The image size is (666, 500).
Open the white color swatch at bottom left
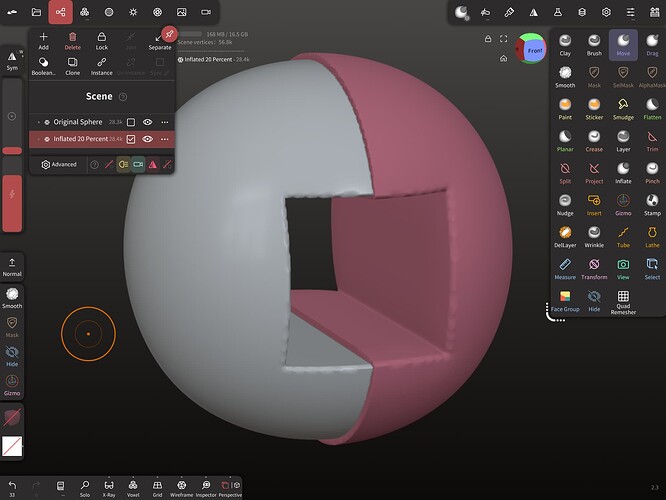pos(12,446)
